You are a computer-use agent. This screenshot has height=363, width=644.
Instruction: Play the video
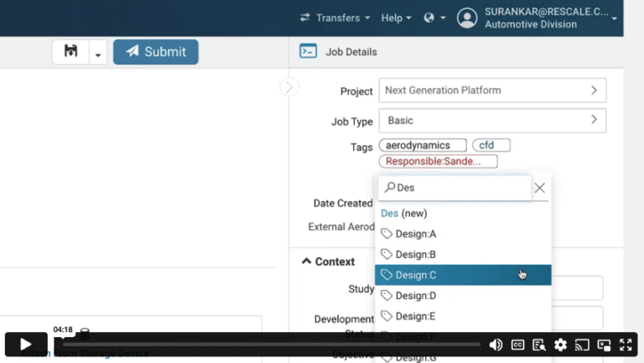pyautogui.click(x=26, y=344)
